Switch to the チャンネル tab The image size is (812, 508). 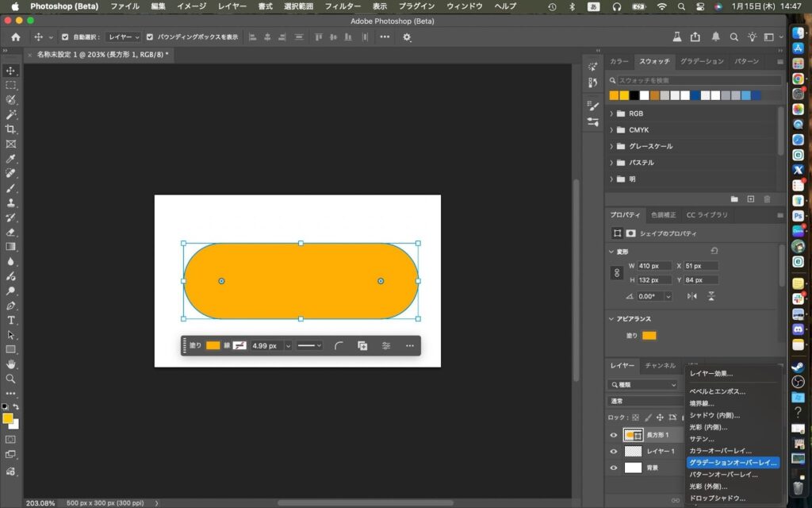click(660, 366)
